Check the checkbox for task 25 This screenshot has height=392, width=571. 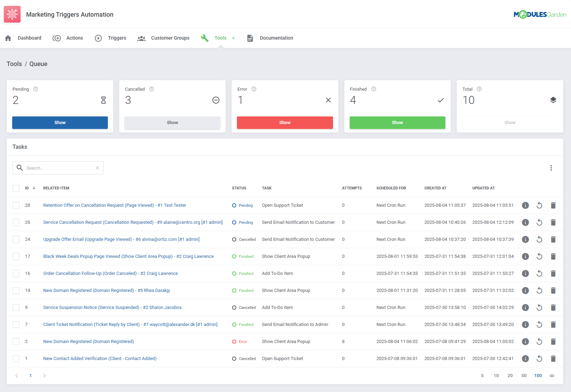click(16, 222)
